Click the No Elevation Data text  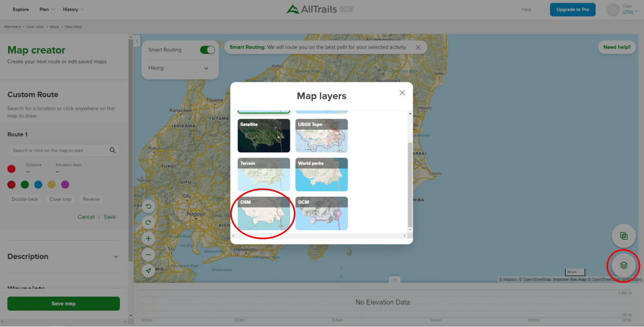click(x=383, y=302)
